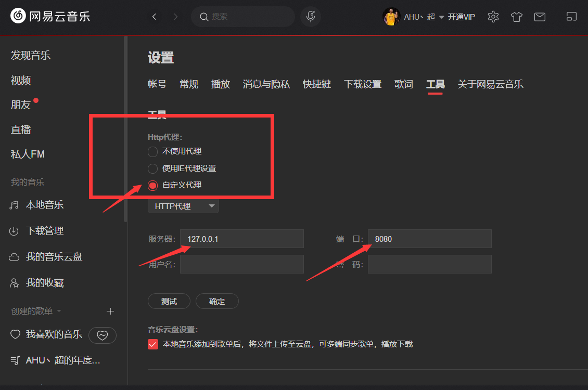Viewport: 588px width, 390px height.
Task: Click the 确定 button
Action: pyautogui.click(x=217, y=301)
